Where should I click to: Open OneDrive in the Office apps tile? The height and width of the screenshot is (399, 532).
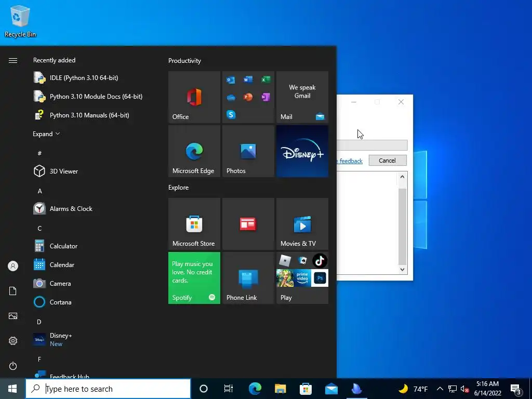click(231, 97)
